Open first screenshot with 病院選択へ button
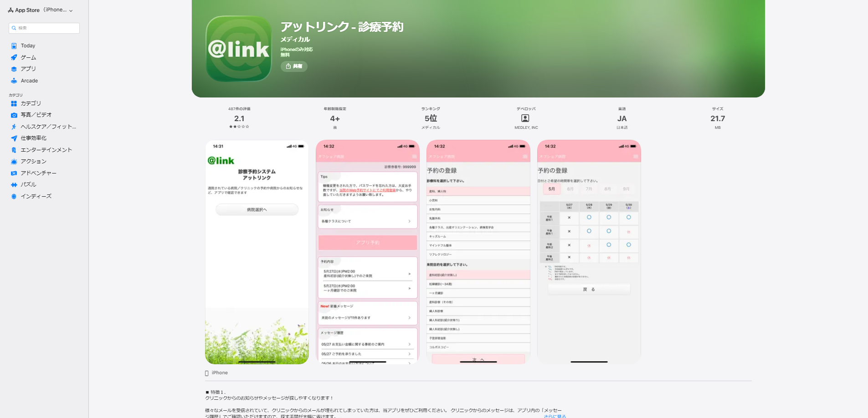868x418 pixels. (x=257, y=252)
